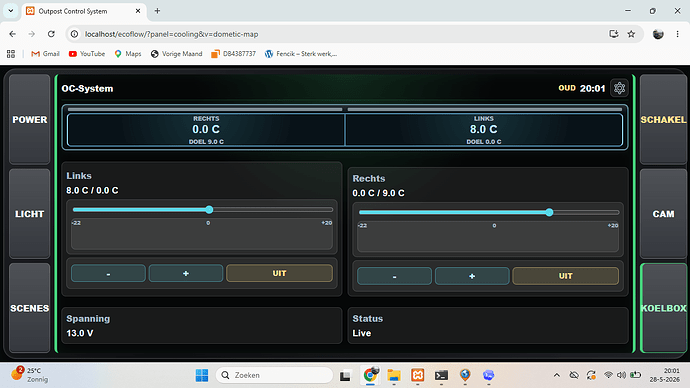Open XAMPP from the taskbar
Image resolution: width=690 pixels, height=388 pixels.
pyautogui.click(x=418, y=375)
